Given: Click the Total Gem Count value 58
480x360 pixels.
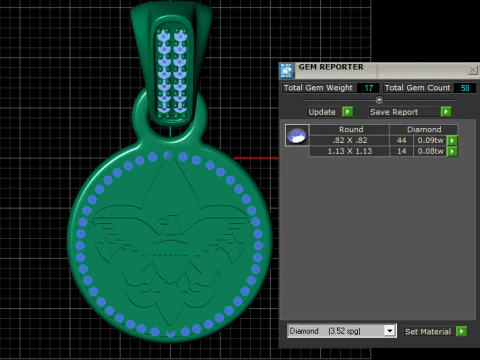Looking at the screenshot, I should [x=465, y=88].
